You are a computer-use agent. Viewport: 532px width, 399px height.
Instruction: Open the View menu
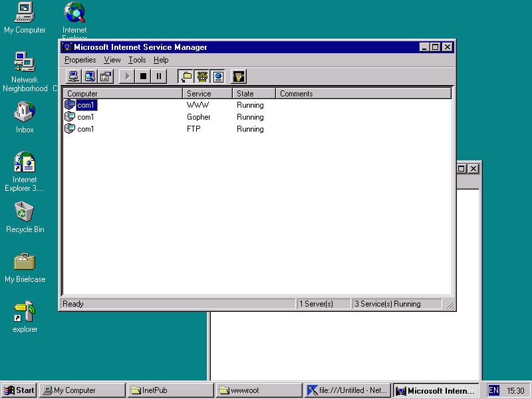pos(112,60)
